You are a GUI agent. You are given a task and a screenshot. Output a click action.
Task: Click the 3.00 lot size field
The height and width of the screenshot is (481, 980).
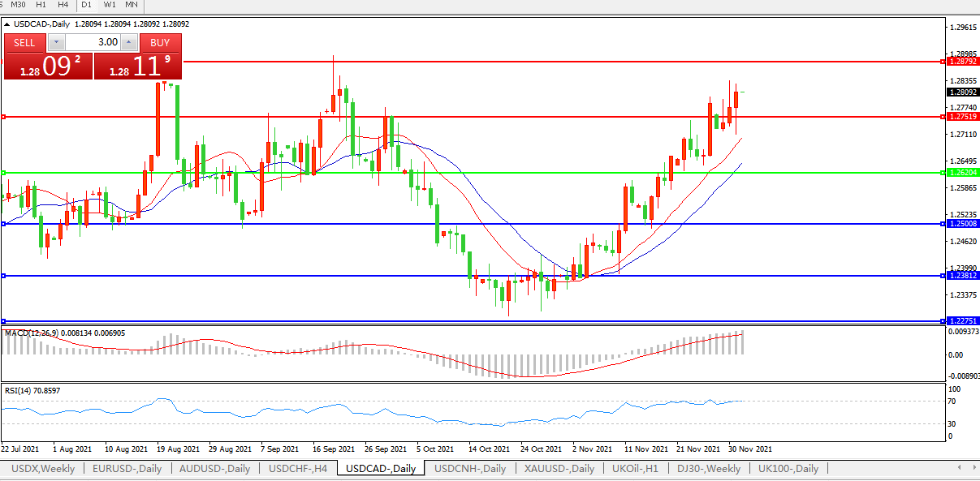point(92,42)
